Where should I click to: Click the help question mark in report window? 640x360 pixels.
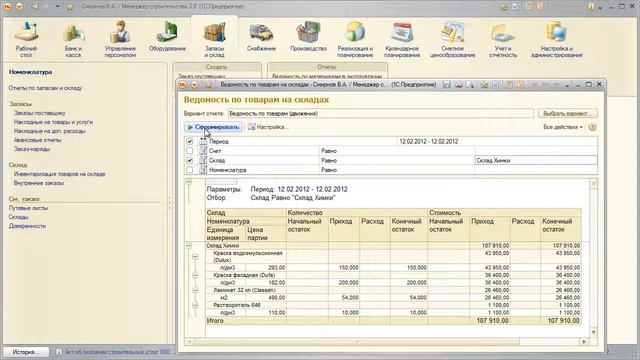(x=592, y=127)
